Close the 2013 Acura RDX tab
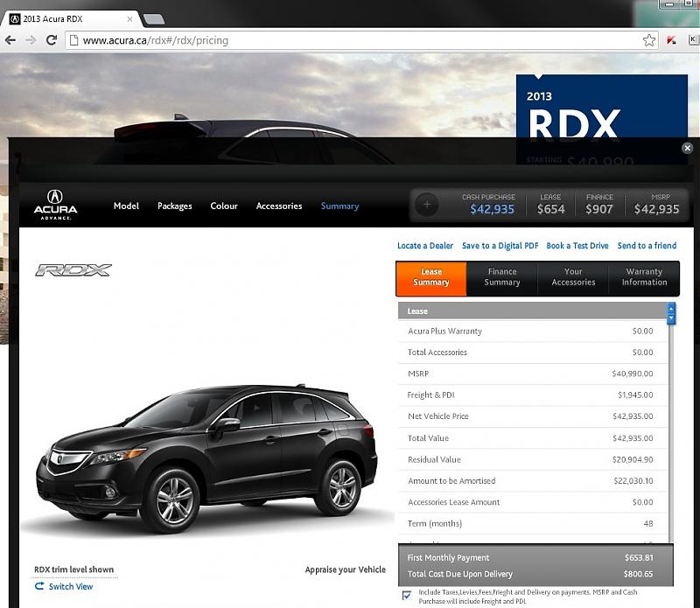This screenshot has height=608, width=700. point(129,19)
